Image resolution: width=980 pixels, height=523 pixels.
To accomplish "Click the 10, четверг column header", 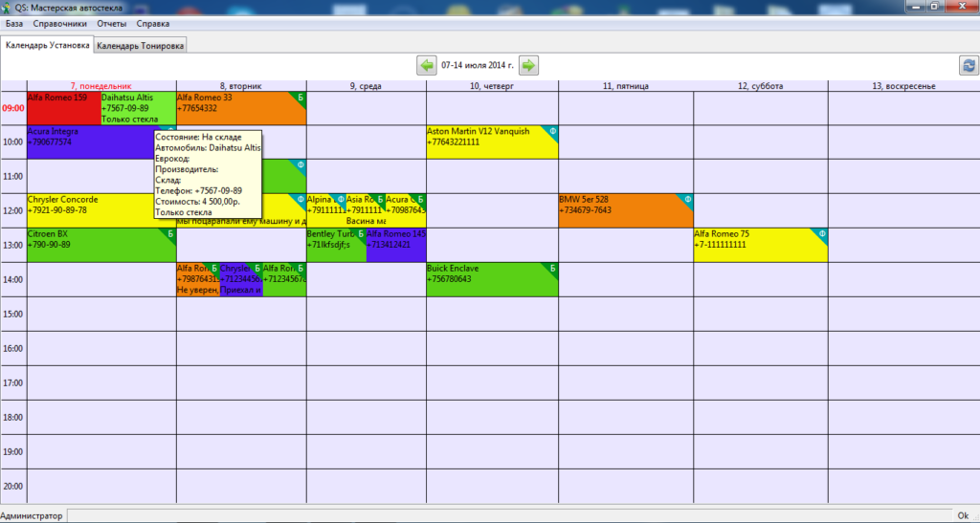I will click(x=493, y=86).
